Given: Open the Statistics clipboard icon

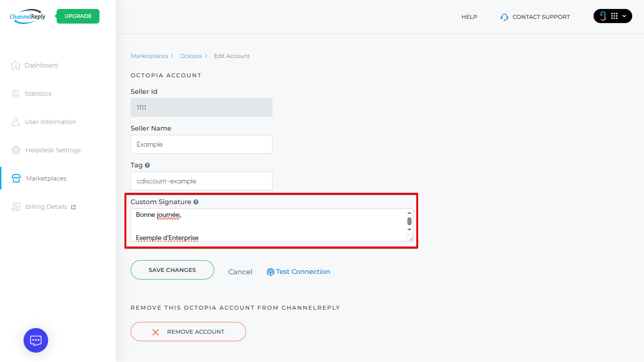Looking at the screenshot, I should click(x=16, y=93).
